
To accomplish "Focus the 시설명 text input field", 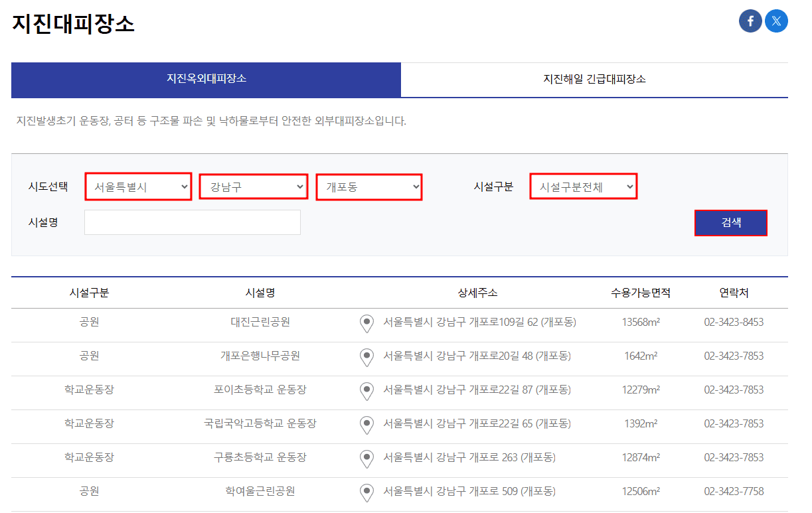I will tap(193, 222).
